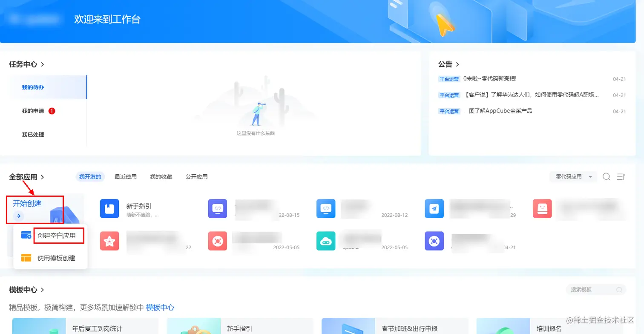The image size is (644, 334).
Task: Switch to 公开应用 tab
Action: pyautogui.click(x=196, y=177)
